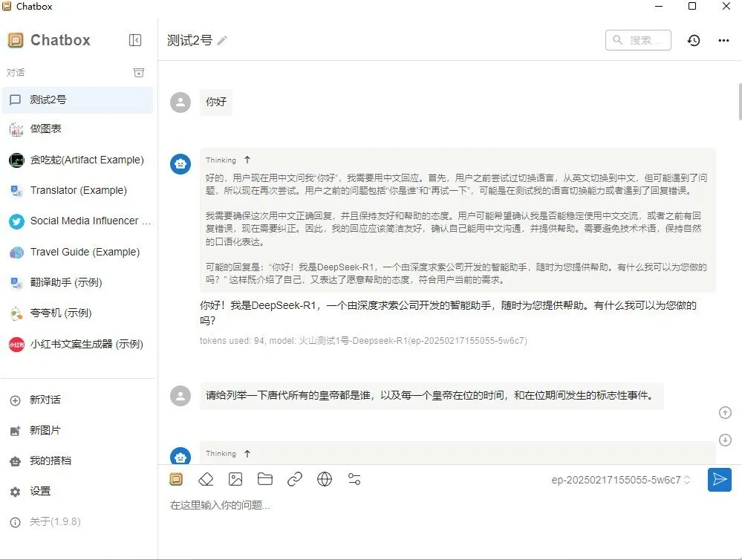Click the 你好 message bubble
This screenshot has height=560, width=742.
point(216,102)
